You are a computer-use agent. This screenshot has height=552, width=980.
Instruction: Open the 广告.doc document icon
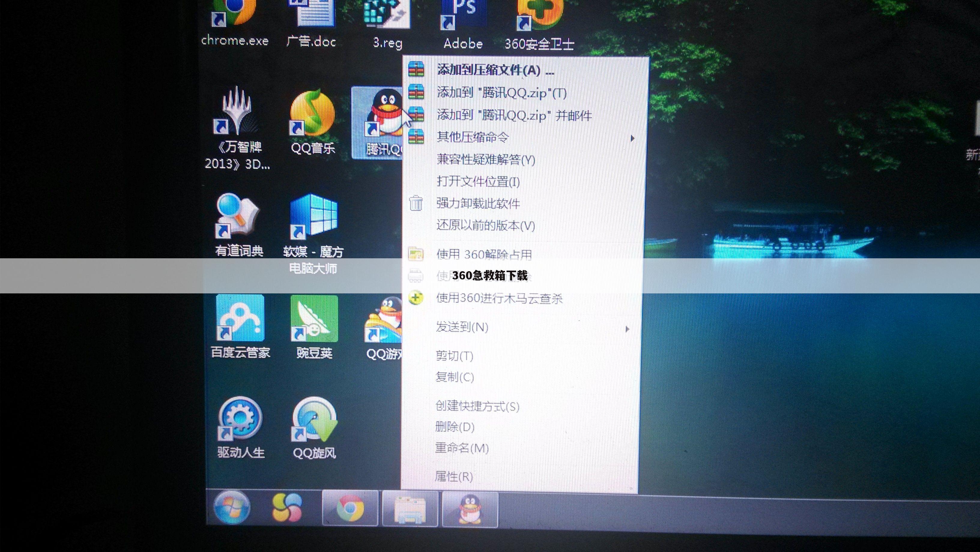[x=311, y=24]
